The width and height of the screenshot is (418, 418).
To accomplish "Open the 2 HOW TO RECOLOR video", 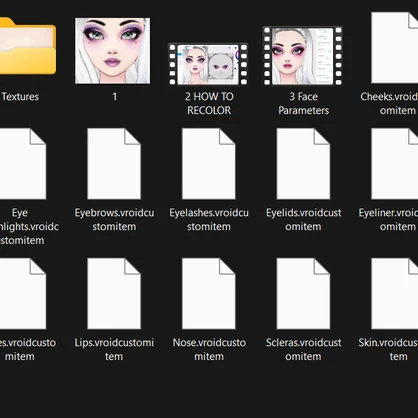I will (208, 64).
